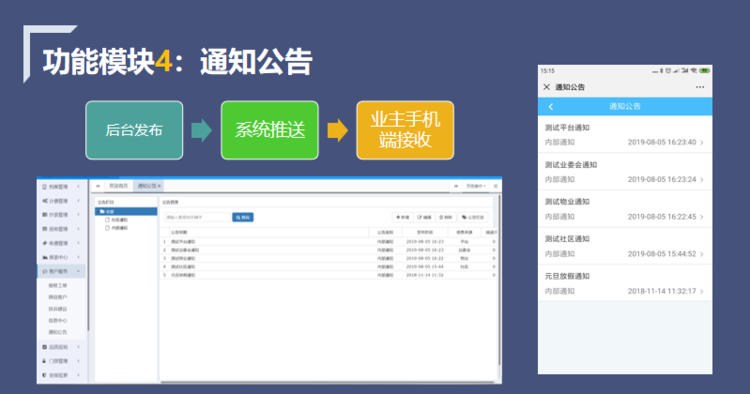
Task: Switch to the 欢迎首页 tab
Action: point(118,186)
